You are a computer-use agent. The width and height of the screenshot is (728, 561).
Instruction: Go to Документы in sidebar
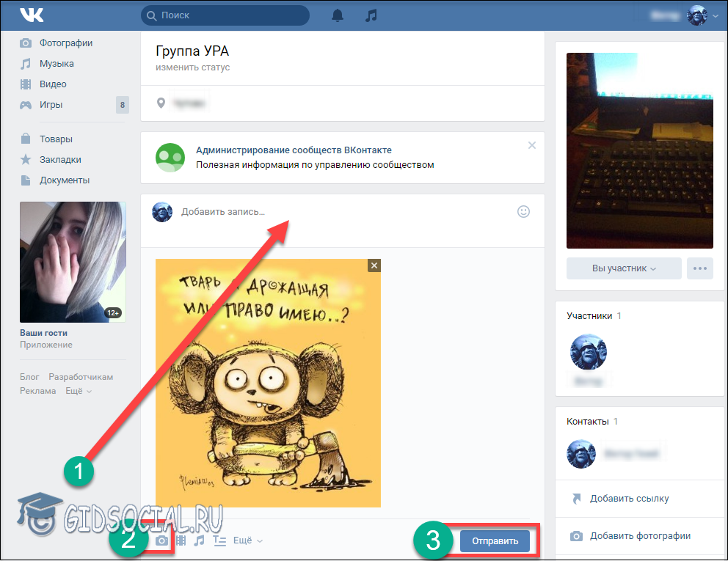tap(65, 180)
